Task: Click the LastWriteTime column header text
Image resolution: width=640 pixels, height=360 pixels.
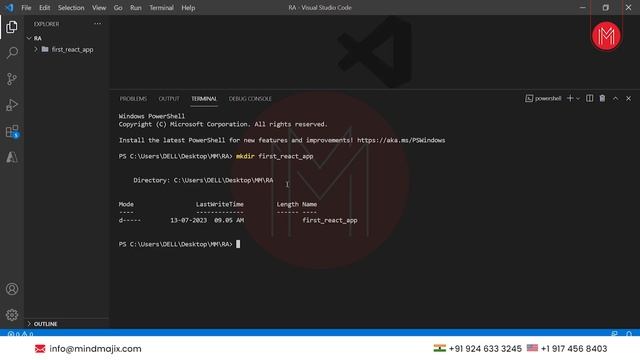Action: coord(220,204)
